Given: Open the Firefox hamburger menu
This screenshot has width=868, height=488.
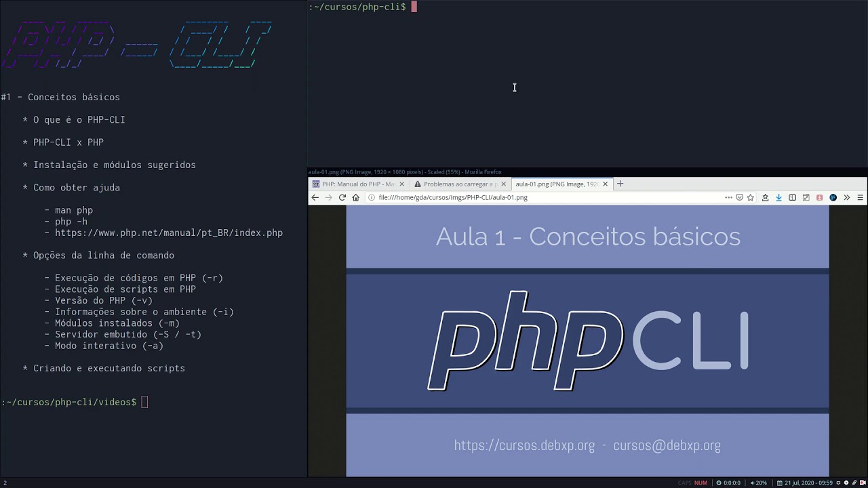Looking at the screenshot, I should coord(861,197).
